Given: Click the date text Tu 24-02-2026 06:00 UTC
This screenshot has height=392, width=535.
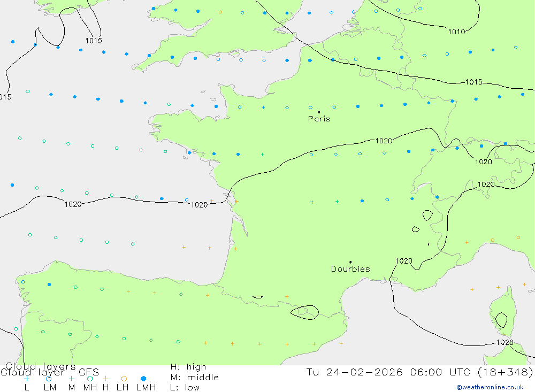Looking at the screenshot, I should coord(389,372).
